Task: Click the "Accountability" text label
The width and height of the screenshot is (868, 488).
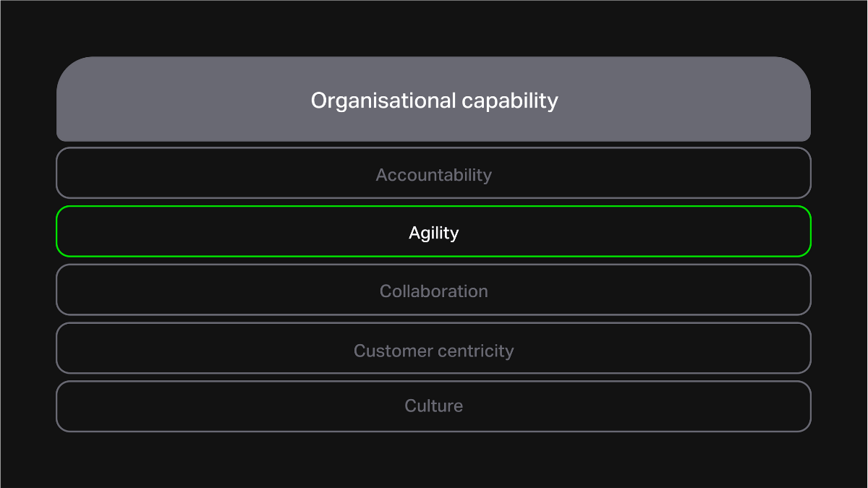Action: 434,175
